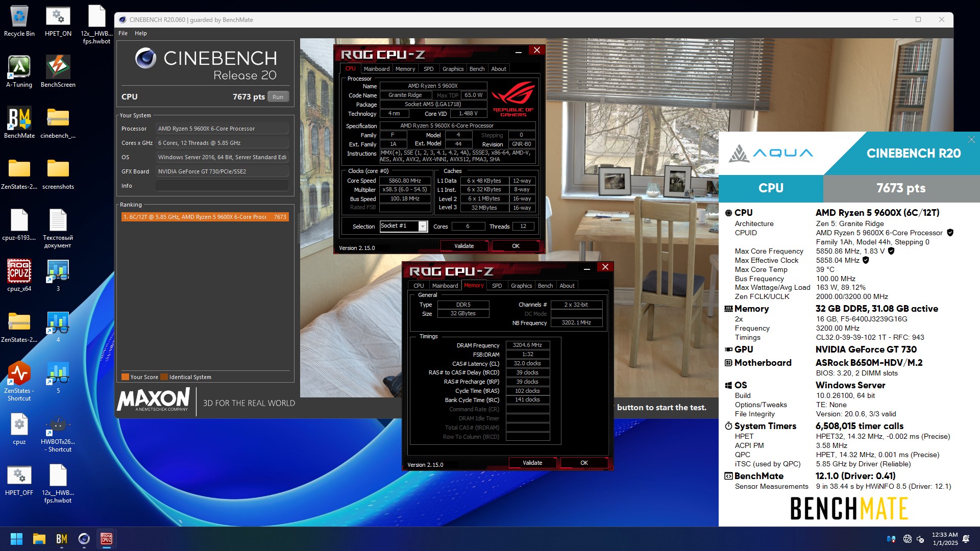Open the BenchMate desktop shortcut
980x551 pixels.
point(19,122)
